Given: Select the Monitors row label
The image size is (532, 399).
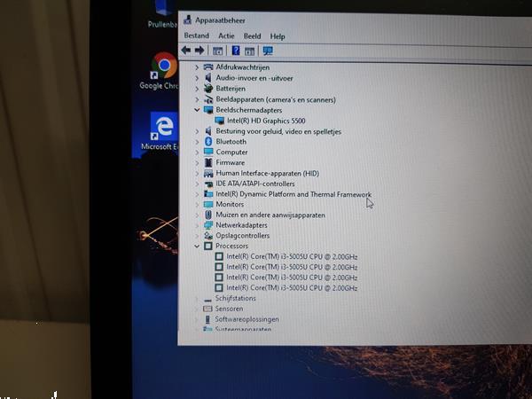Looking at the screenshot, I should (x=230, y=204).
